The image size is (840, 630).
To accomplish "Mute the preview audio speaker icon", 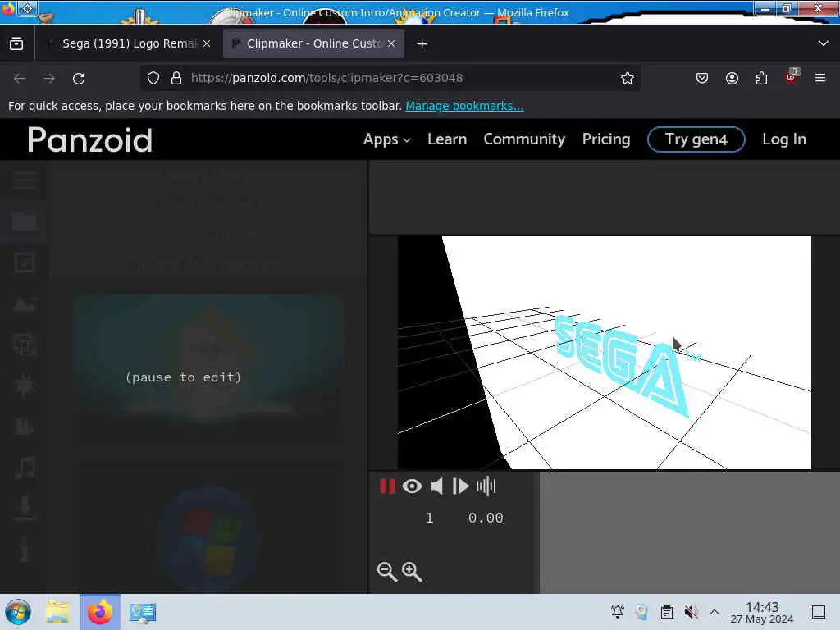I will click(436, 486).
